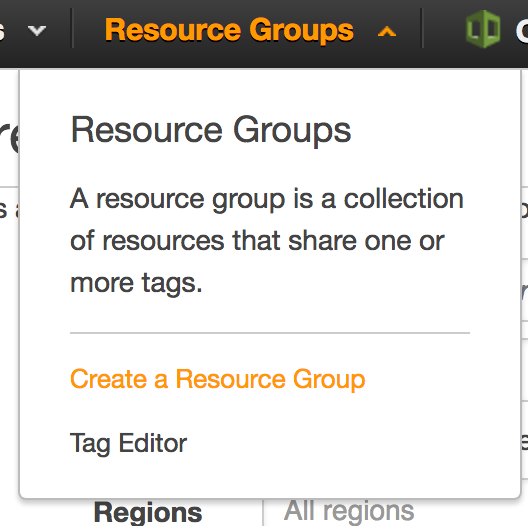Screen dimensions: 528x526
Task: Click the green cube service shortcut icon
Action: [483, 29]
